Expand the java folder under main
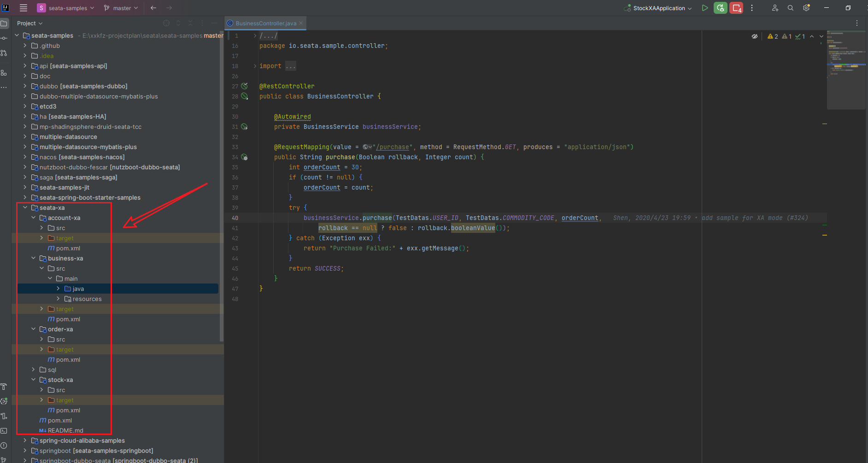 click(x=58, y=289)
